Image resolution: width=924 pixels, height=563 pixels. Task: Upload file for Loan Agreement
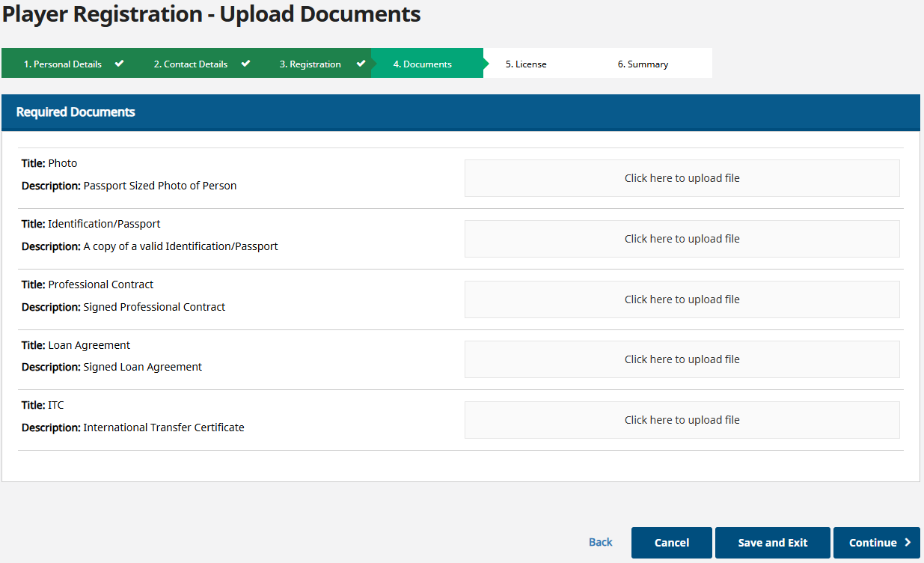pos(682,359)
